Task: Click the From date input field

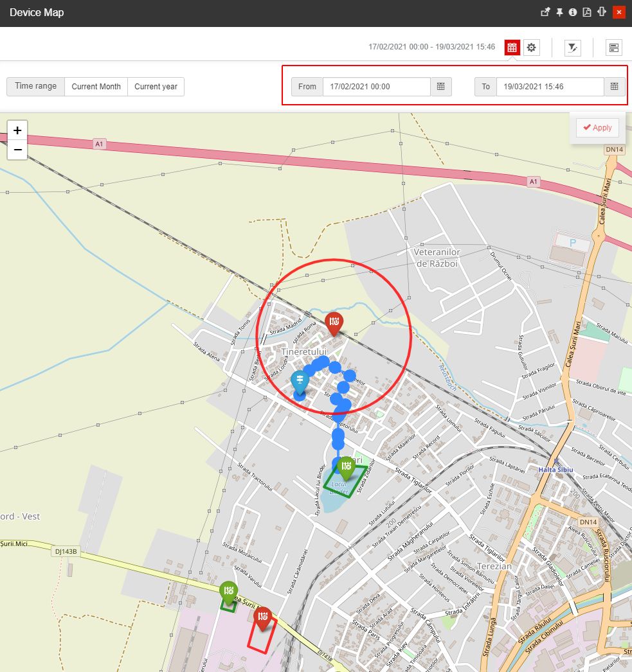Action: (376, 87)
